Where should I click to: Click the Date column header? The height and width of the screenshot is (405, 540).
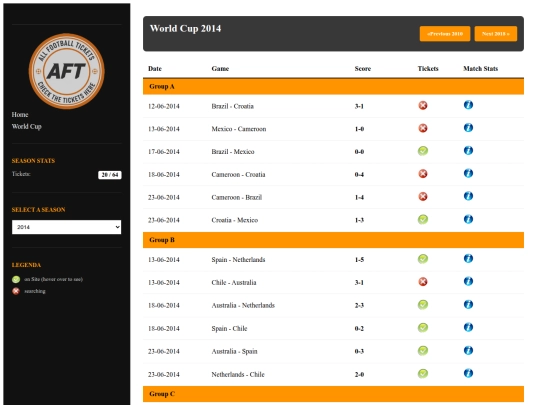[155, 69]
